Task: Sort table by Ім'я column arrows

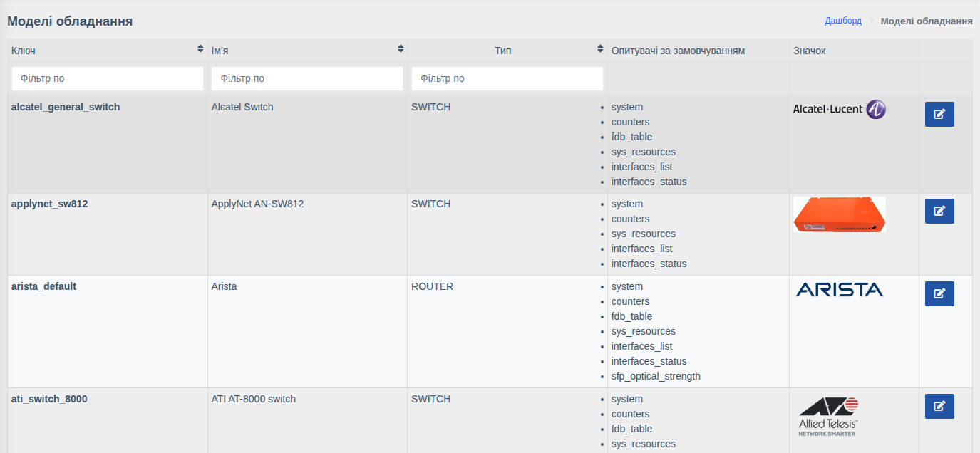Action: 401,49
